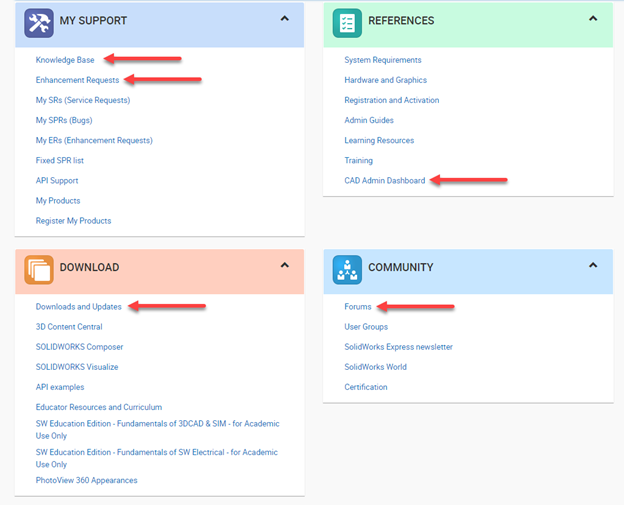Image resolution: width=624 pixels, height=505 pixels.
Task: Open the 3D Content Central link
Action: click(x=69, y=327)
